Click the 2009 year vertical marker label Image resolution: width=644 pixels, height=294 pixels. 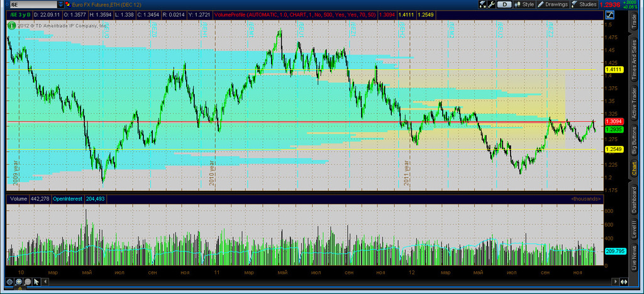click(16, 172)
